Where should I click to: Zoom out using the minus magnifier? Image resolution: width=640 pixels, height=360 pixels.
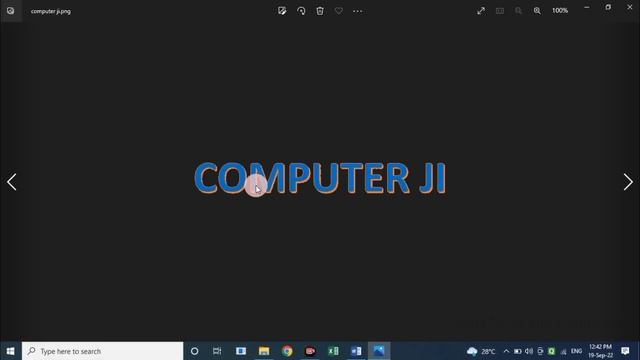[518, 11]
